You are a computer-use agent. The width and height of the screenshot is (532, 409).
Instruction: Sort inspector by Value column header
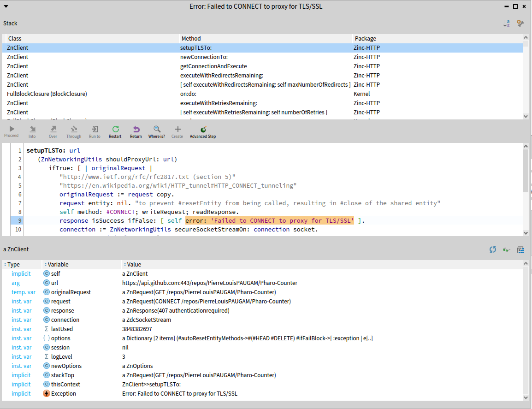click(322, 264)
